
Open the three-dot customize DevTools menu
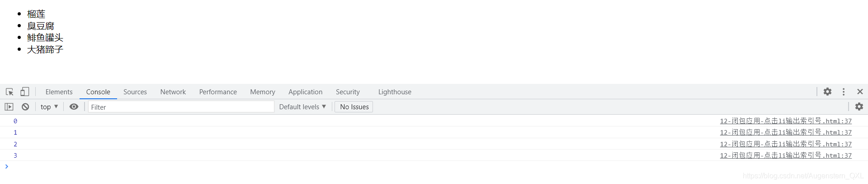(844, 92)
